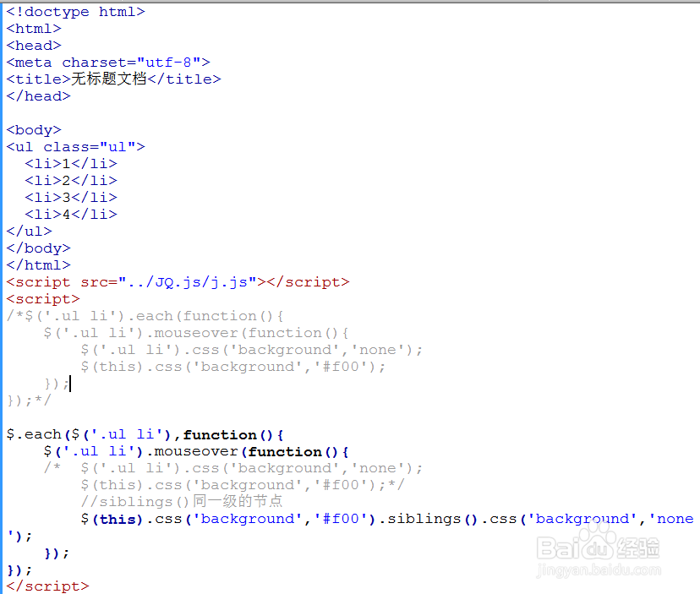Click the '<li>2</li>' line
700x594 pixels.
click(71, 181)
